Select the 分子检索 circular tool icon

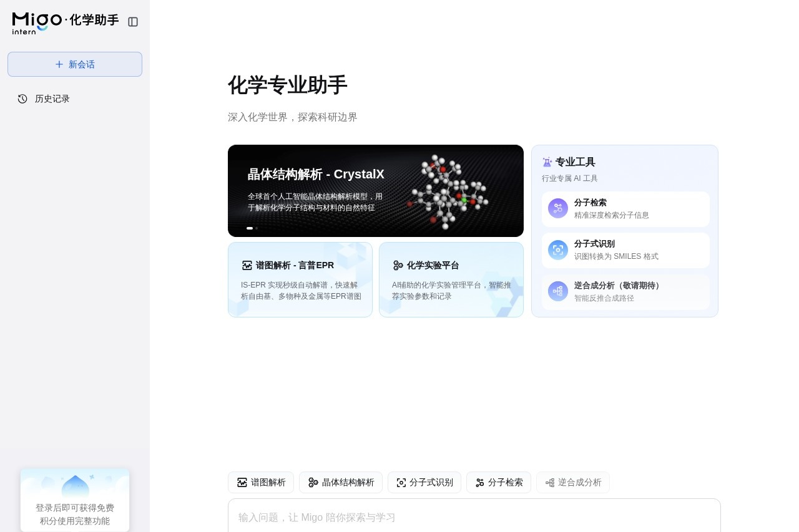point(557,208)
